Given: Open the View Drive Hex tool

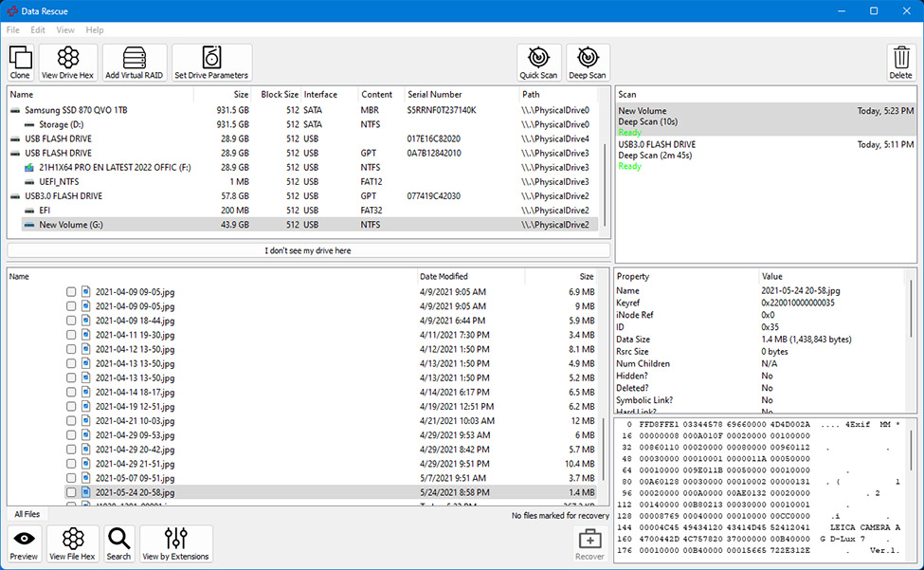Looking at the screenshot, I should tap(67, 62).
